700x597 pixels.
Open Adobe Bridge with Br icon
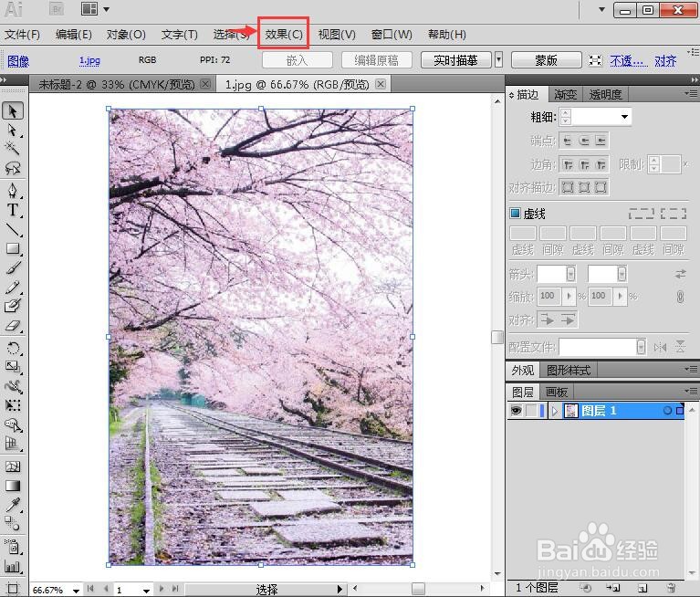pos(57,9)
